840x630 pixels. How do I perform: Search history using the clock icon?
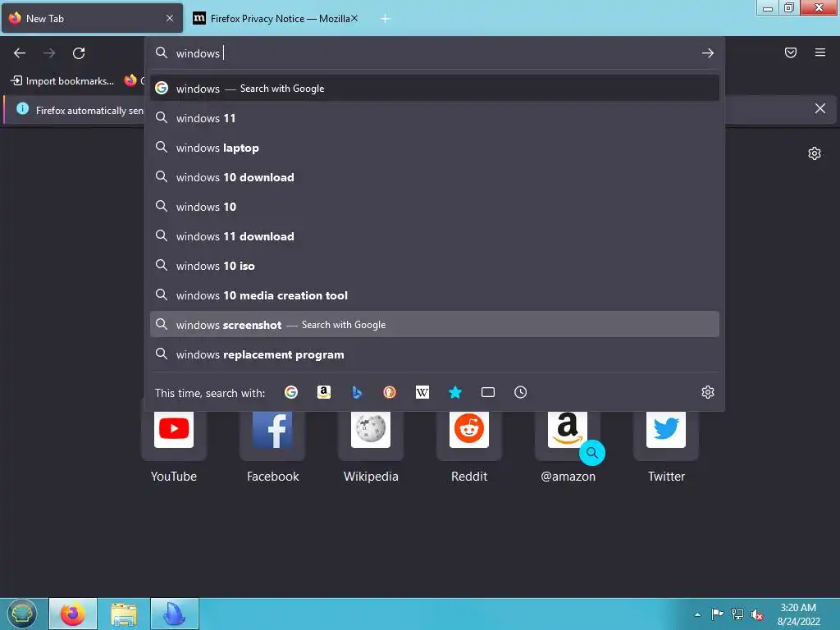(x=521, y=392)
